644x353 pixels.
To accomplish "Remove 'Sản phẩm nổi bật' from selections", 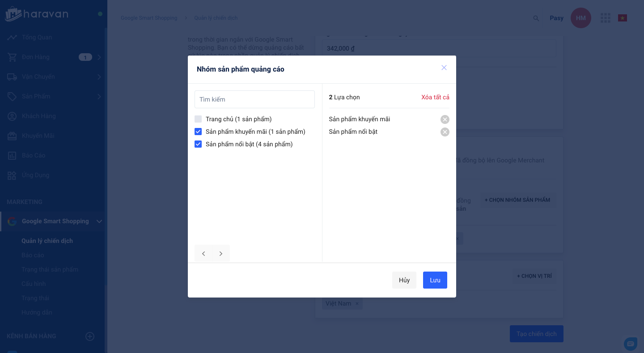I will (445, 132).
